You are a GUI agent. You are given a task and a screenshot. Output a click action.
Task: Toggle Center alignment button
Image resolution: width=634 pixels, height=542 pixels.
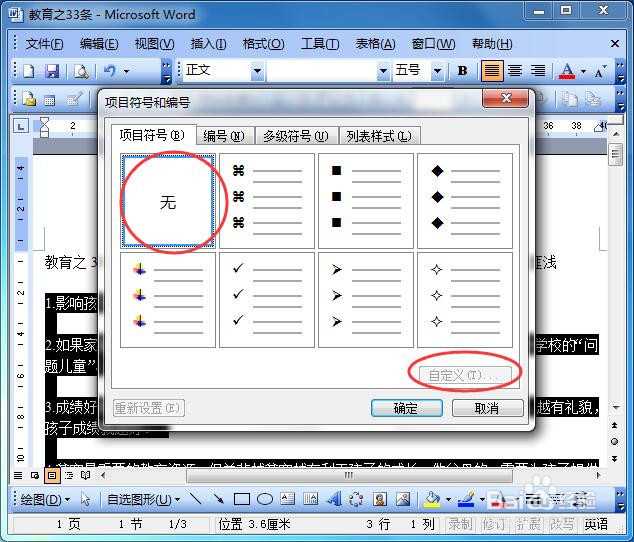[x=515, y=71]
